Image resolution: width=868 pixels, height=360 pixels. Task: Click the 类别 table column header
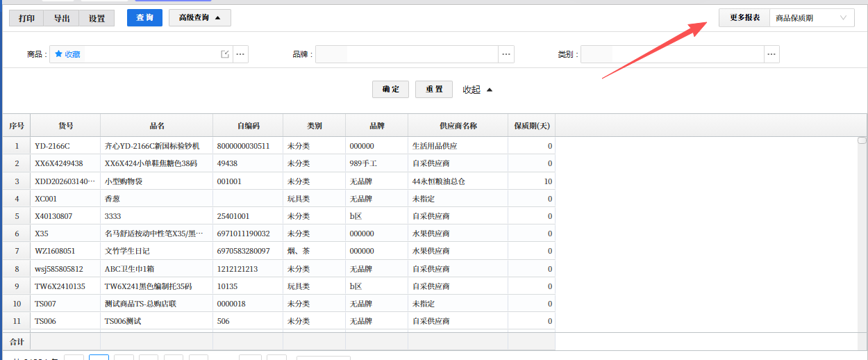click(315, 126)
